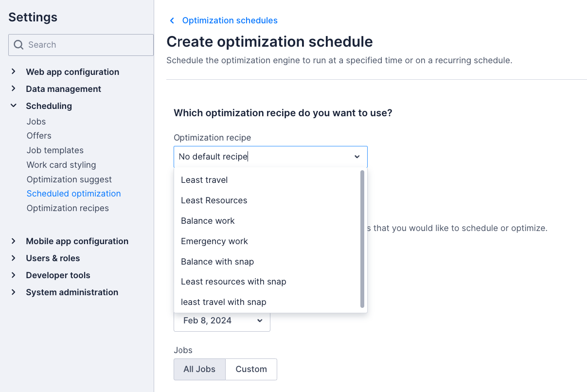Click the Optimization recipe dropdown caret

point(357,157)
